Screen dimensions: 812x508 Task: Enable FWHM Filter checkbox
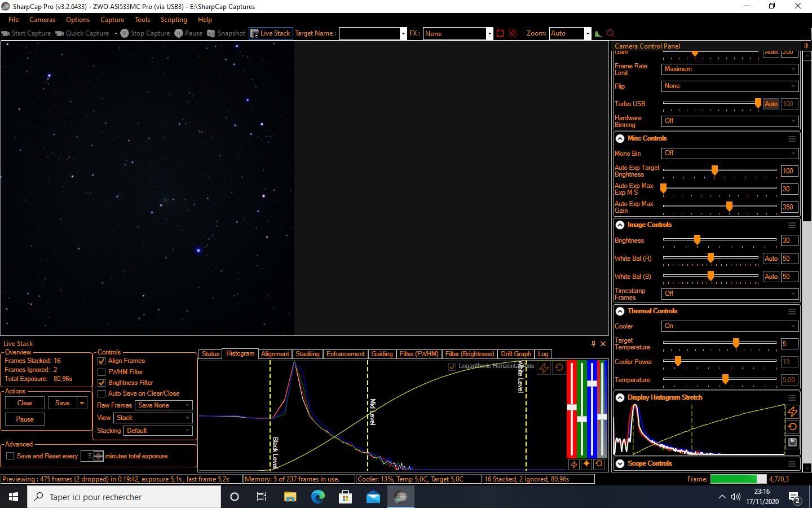click(x=101, y=373)
